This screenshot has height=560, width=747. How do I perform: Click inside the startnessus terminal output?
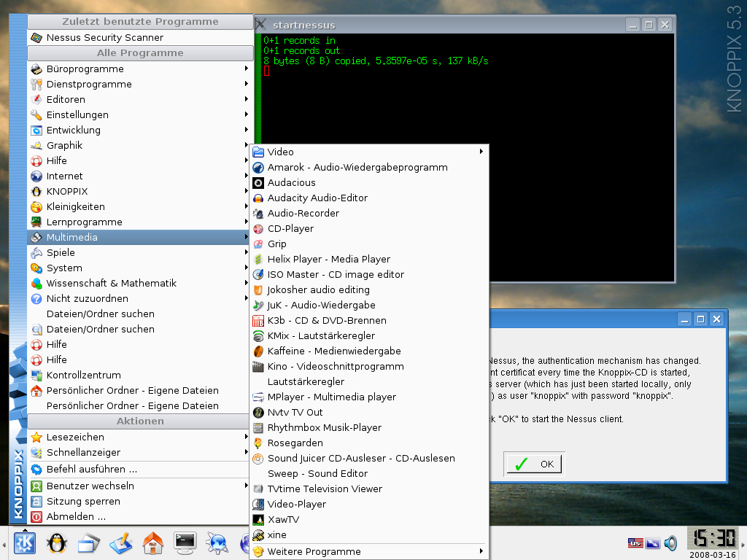[467, 157]
